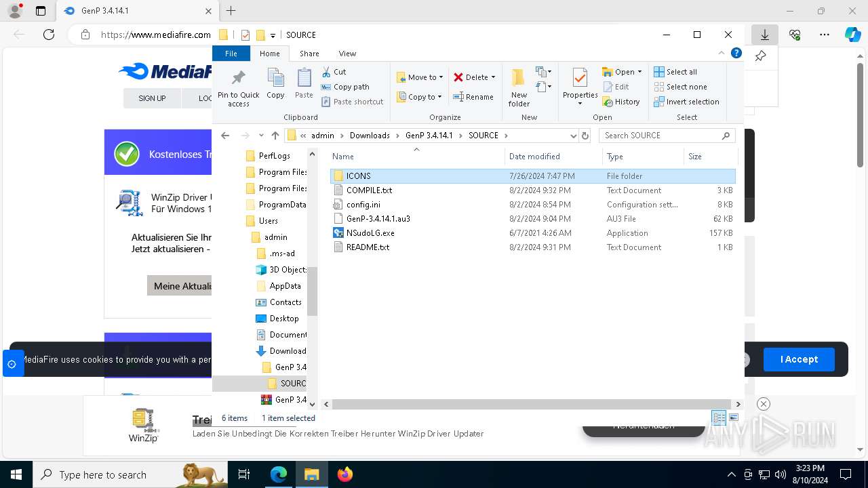Sort by the Name column header
Viewport: 868px width, 488px height.
pyautogui.click(x=416, y=157)
